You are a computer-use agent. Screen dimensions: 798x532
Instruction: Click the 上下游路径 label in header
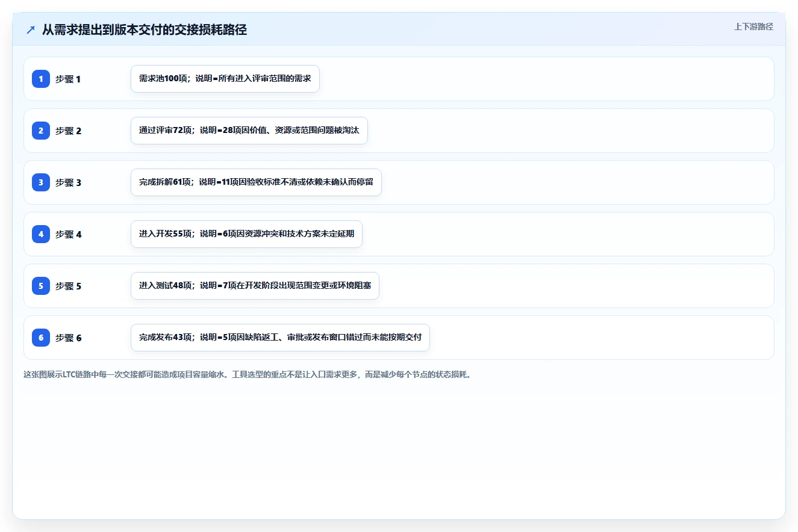tap(753, 27)
